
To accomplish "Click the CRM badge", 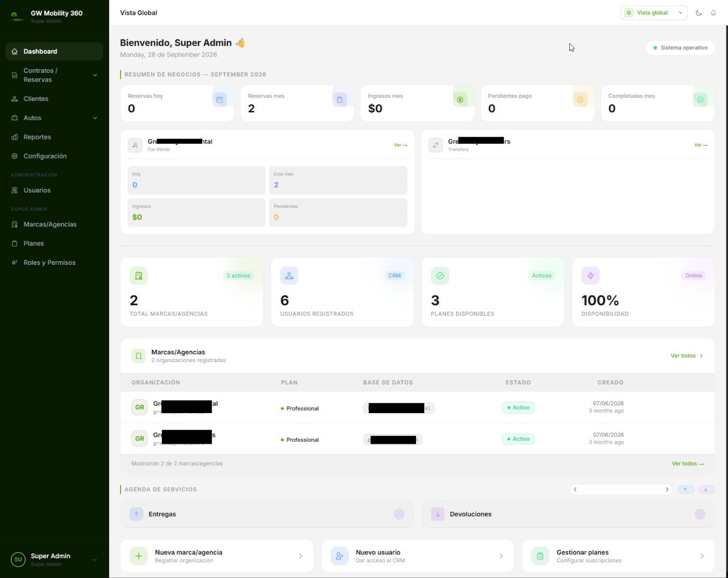I will pos(395,276).
